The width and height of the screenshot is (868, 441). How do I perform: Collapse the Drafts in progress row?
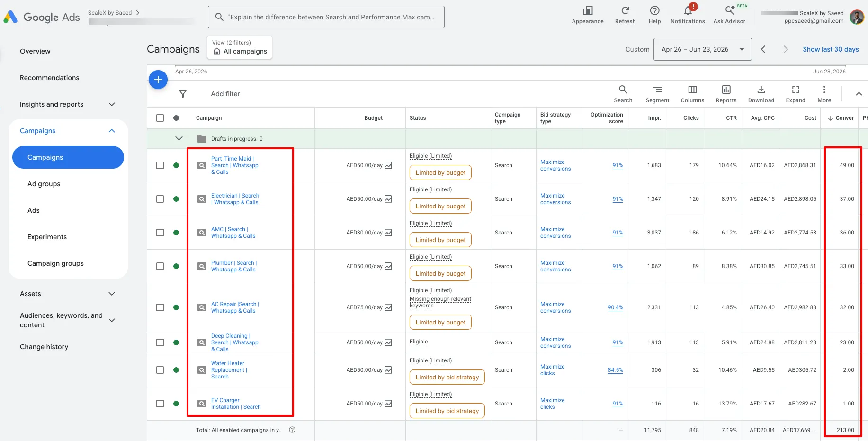179,138
